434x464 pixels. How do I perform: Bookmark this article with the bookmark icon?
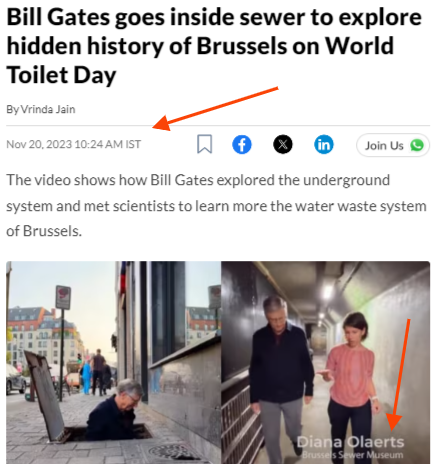click(x=204, y=144)
